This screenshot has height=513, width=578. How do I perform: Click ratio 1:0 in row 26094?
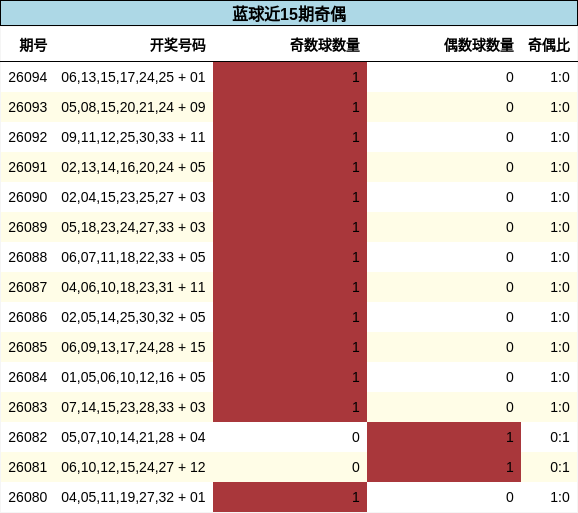point(560,77)
